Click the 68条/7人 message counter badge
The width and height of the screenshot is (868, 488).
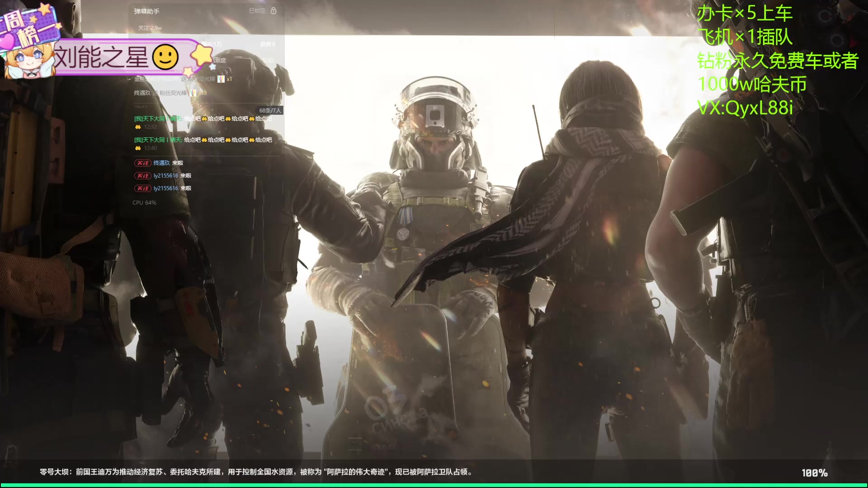coord(270,110)
